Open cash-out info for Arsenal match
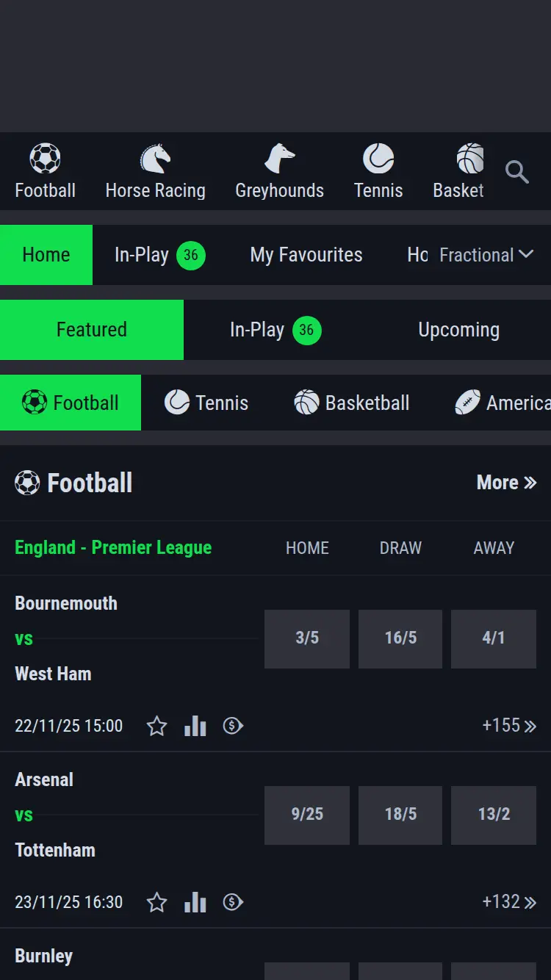Screen dimensions: 551x980 pos(233,901)
